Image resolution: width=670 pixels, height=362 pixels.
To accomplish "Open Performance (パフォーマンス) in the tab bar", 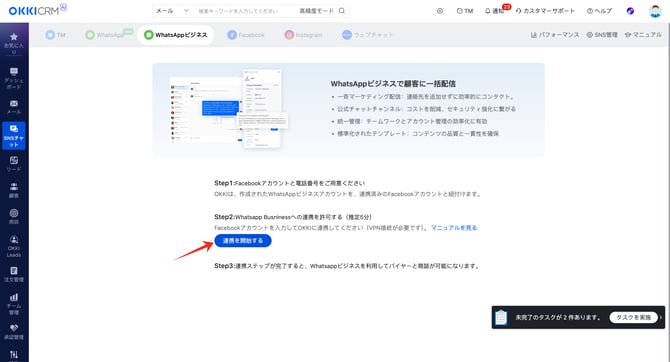I will 555,35.
